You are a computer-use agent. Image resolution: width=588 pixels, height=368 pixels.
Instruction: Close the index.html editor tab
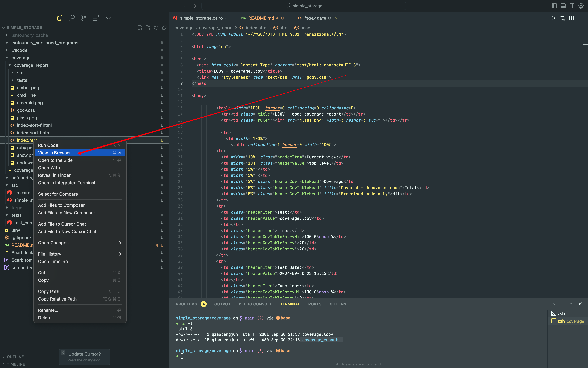tap(336, 18)
